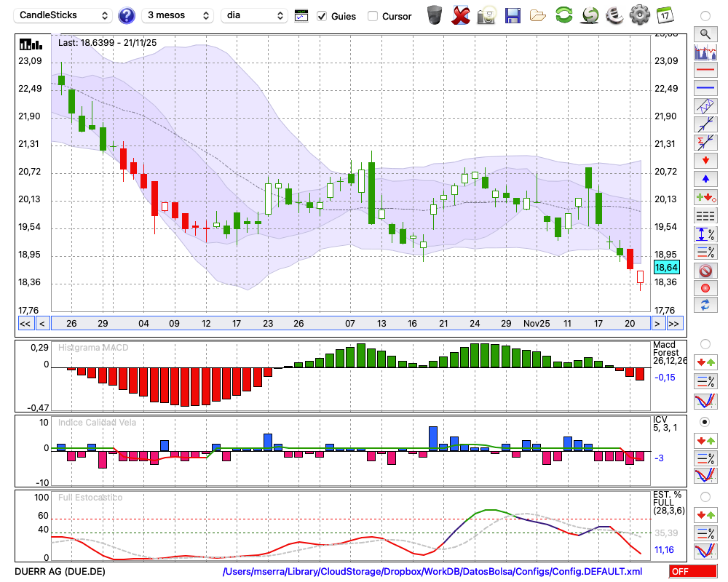Select the blue horizontal line drawing tool

(x=705, y=88)
